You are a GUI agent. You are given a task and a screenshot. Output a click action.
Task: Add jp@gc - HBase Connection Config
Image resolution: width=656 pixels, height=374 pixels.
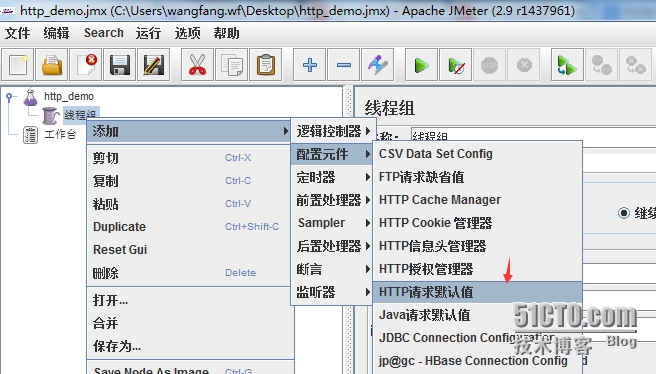point(477,361)
